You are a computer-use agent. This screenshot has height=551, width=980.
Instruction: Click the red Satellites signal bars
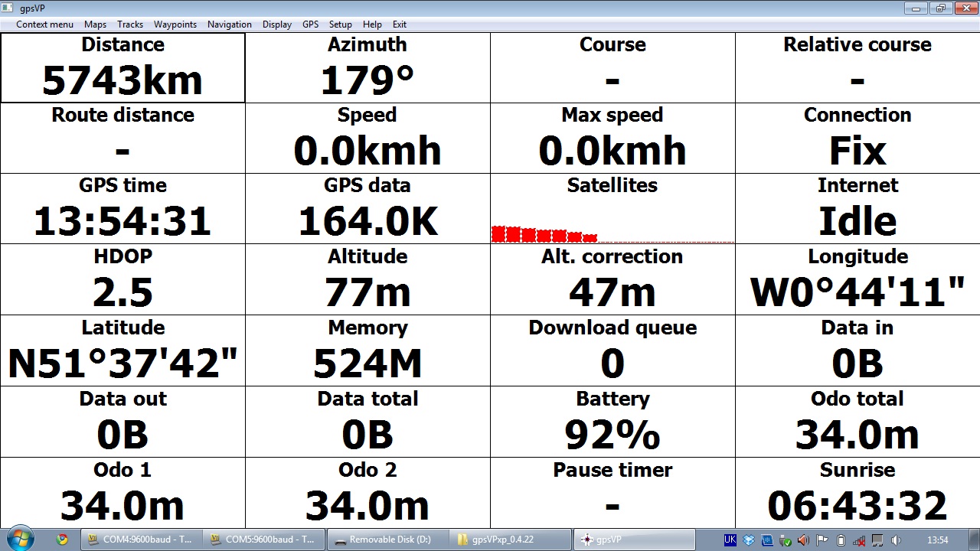pos(544,235)
